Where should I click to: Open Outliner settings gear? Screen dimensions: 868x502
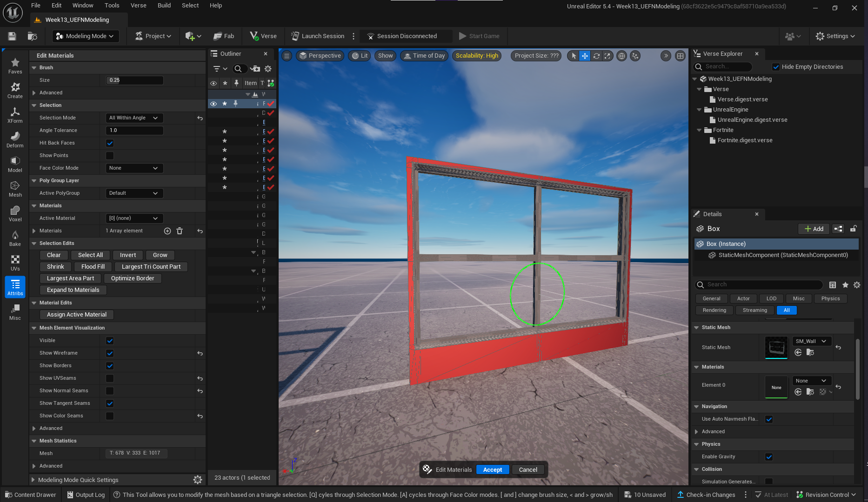click(268, 69)
